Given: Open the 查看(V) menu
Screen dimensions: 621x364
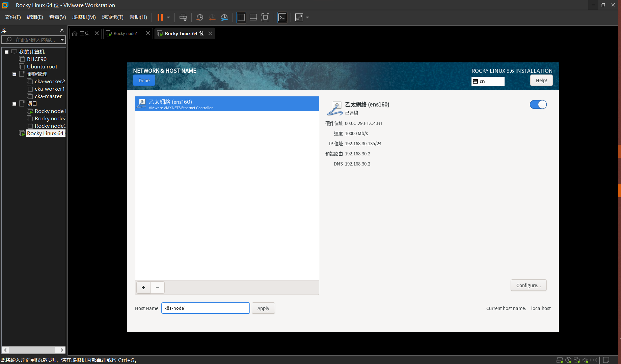Looking at the screenshot, I should coord(58,17).
